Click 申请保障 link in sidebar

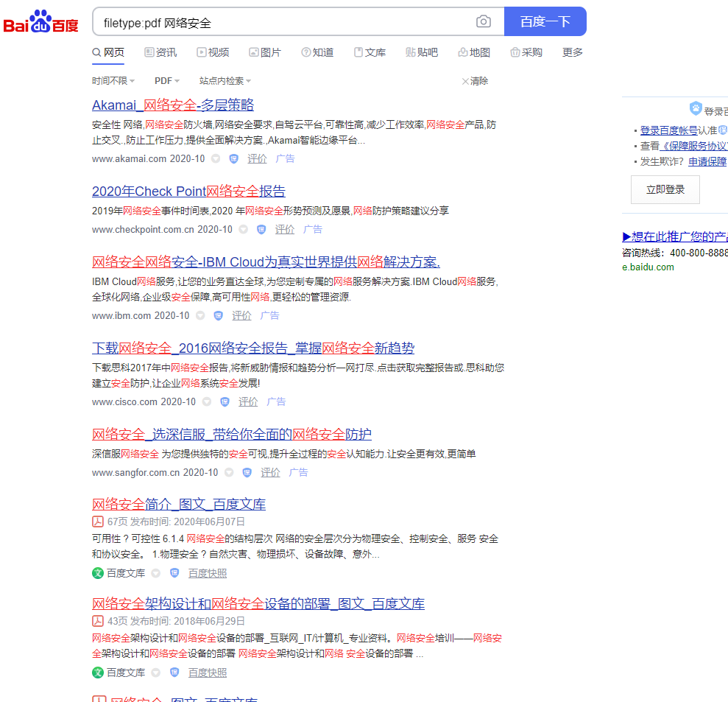tap(707, 161)
